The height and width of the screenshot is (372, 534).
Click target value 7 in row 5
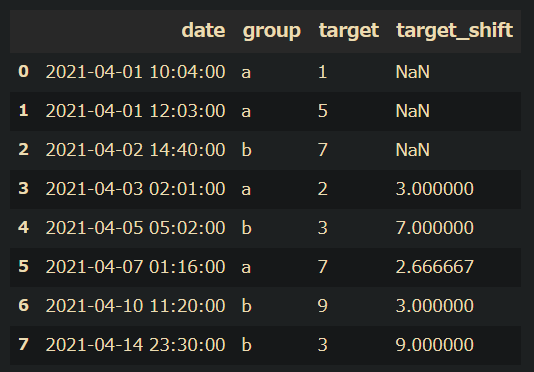click(x=323, y=266)
